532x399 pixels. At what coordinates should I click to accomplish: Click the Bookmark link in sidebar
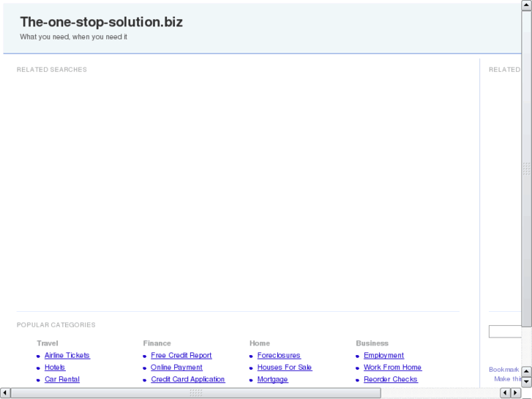(504, 370)
